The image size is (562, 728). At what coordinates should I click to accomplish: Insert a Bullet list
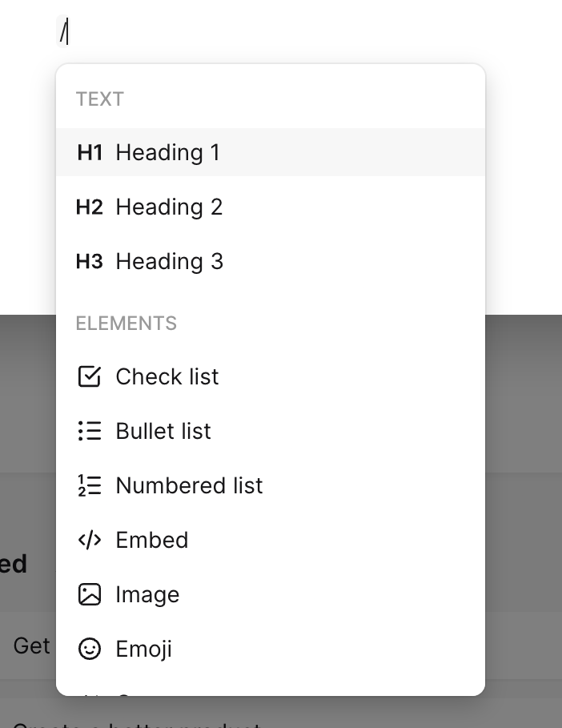coord(163,431)
